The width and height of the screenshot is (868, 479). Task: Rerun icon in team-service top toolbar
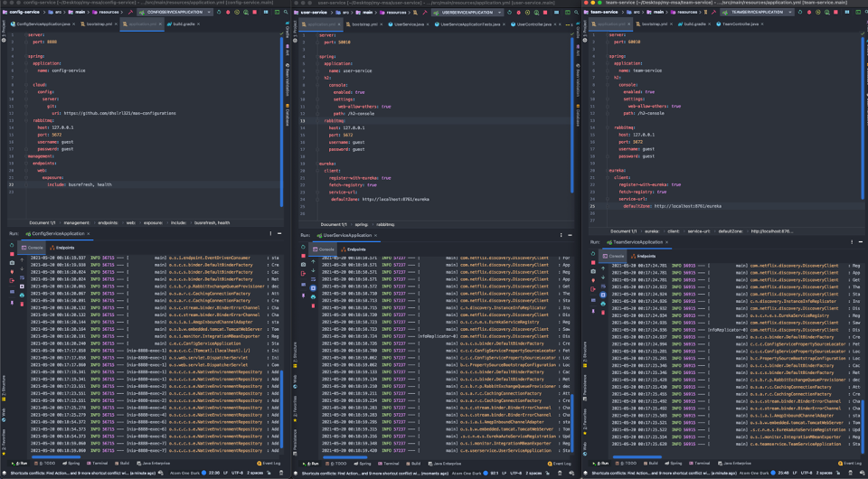pos(800,12)
